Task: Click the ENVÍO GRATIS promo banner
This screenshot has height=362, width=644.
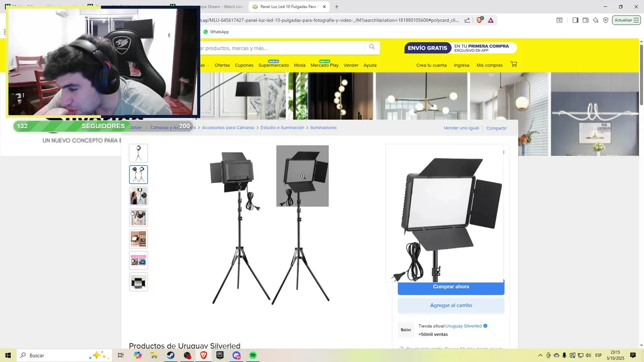Action: (460, 48)
